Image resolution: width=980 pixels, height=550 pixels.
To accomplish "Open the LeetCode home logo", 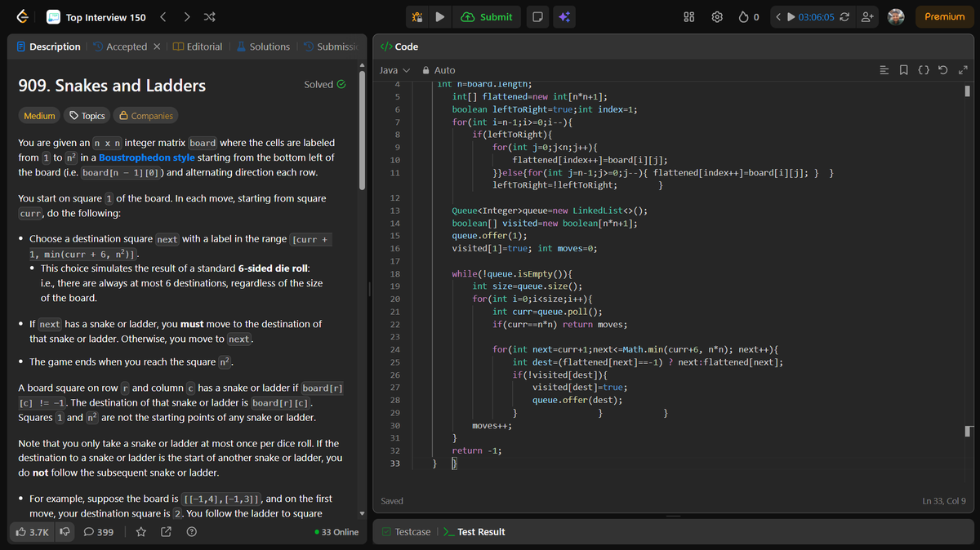I will 23,16.
